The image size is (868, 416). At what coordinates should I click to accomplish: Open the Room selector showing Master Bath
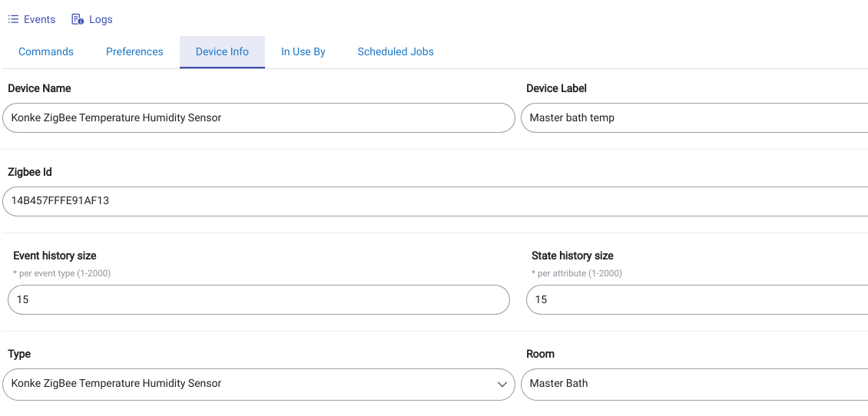[x=694, y=384]
